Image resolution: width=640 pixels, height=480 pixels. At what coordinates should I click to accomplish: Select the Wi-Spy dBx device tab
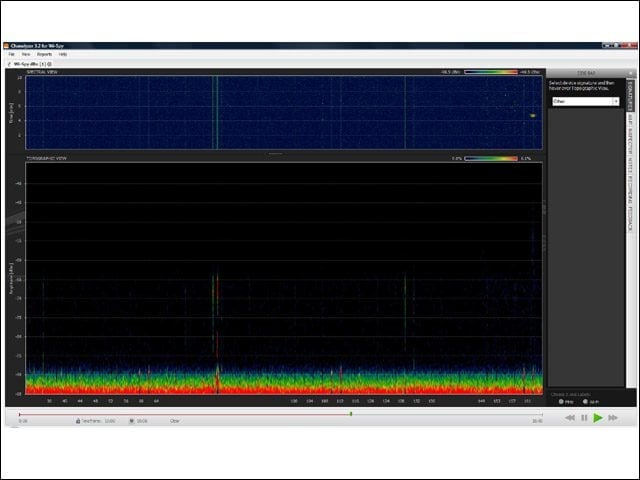click(29, 64)
